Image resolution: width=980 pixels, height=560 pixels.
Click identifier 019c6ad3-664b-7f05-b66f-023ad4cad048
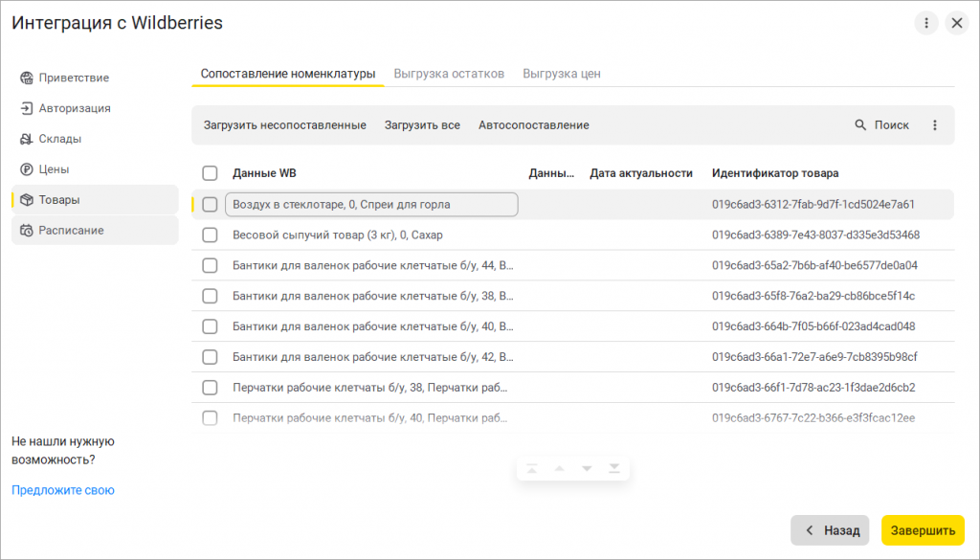tap(813, 326)
